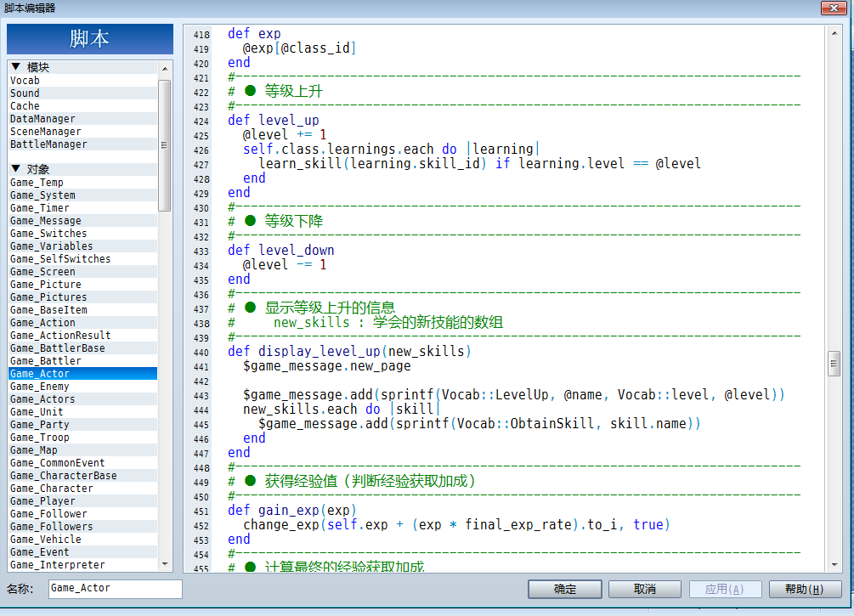Click the '$game_message.new_page' code line
This screenshot has width=854, height=616.
327,366
